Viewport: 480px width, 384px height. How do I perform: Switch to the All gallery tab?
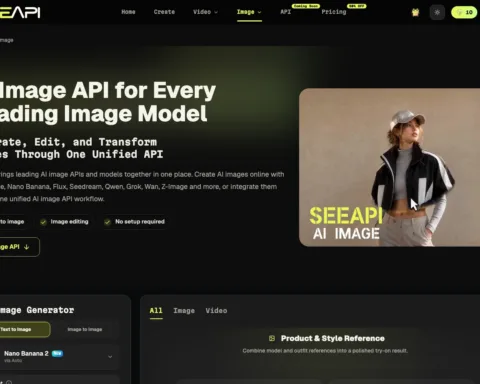point(156,311)
